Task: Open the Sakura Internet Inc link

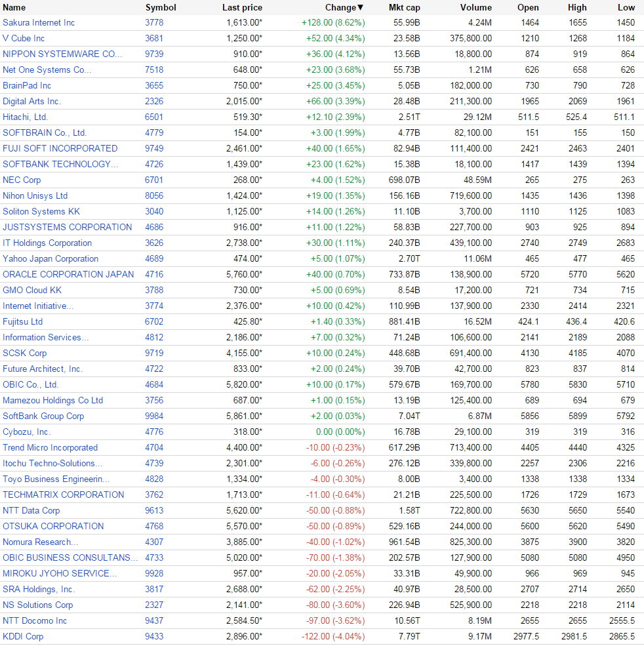Action: (39, 23)
